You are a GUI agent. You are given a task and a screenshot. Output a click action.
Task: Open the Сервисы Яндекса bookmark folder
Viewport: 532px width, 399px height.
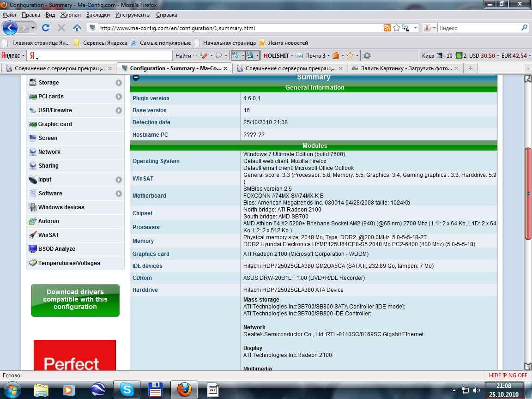pos(101,43)
